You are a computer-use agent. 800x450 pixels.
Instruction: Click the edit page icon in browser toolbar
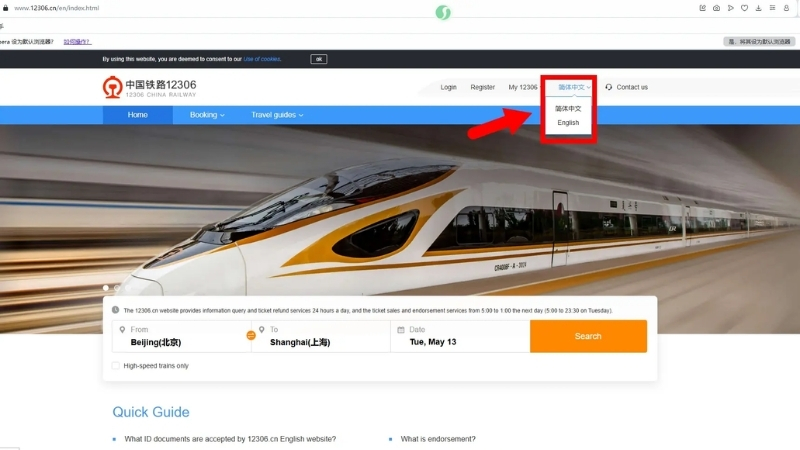point(703,8)
